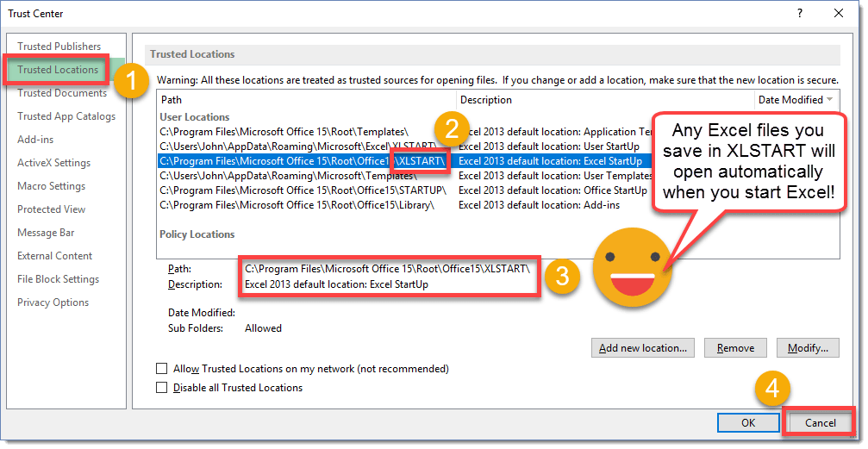Select the Roaming\Microsoft\Templates\ row
This screenshot has height=449, width=868.
click(x=288, y=176)
